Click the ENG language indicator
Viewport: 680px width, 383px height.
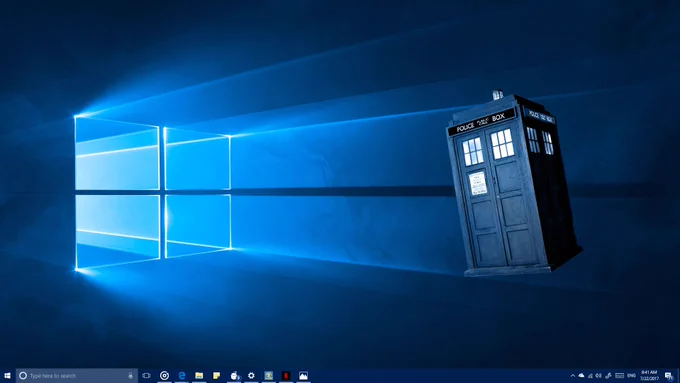tap(631, 376)
